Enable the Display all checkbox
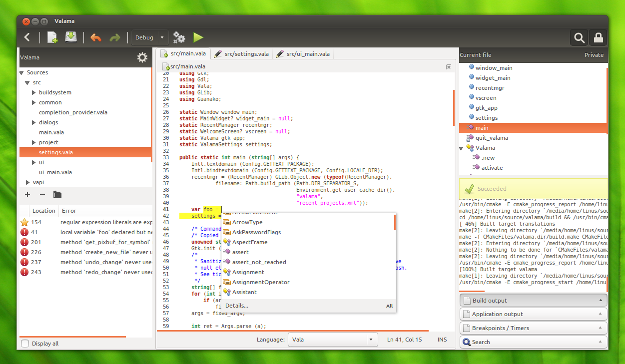Screen dimensions: 625x364 point(25,344)
